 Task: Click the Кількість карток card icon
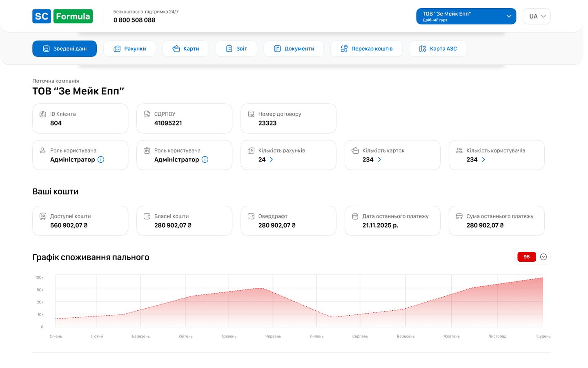coord(355,150)
